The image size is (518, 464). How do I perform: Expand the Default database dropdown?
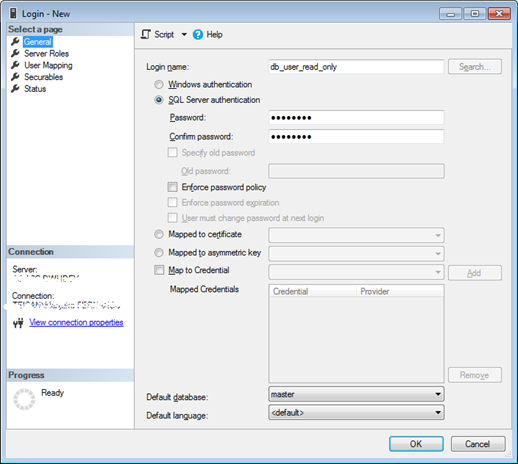point(356,394)
